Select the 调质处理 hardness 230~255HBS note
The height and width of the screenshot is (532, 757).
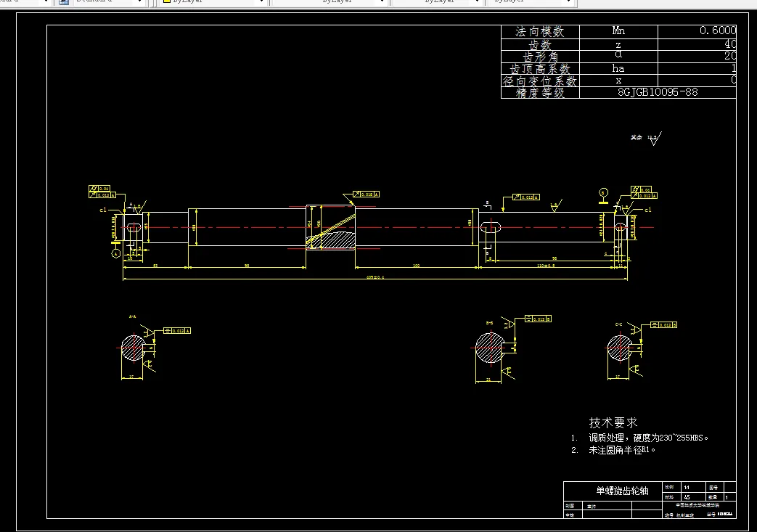tap(648, 438)
